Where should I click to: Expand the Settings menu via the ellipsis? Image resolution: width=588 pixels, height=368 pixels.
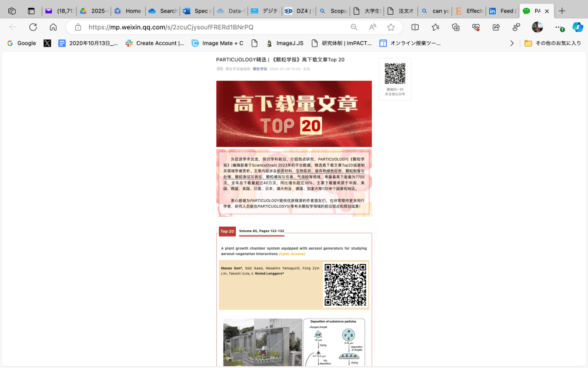[x=559, y=28]
